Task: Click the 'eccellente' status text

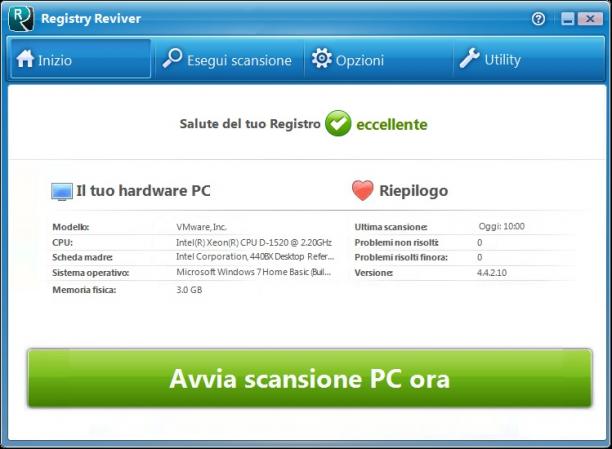Action: pos(392,125)
